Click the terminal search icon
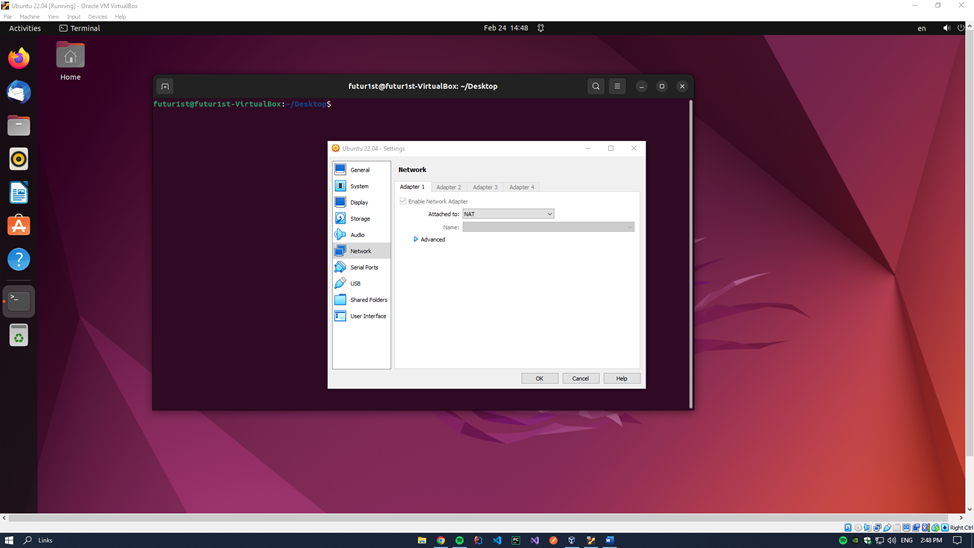974x548 pixels. click(596, 86)
